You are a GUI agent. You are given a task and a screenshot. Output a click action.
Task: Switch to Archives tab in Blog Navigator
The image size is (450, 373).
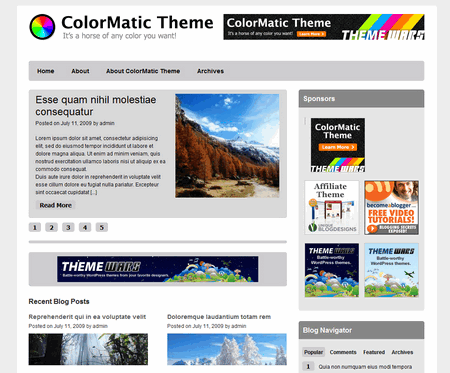(x=402, y=352)
